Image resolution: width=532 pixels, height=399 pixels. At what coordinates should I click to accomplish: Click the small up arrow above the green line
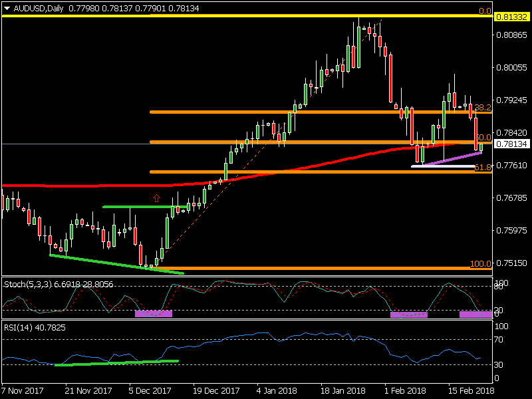[x=156, y=198]
